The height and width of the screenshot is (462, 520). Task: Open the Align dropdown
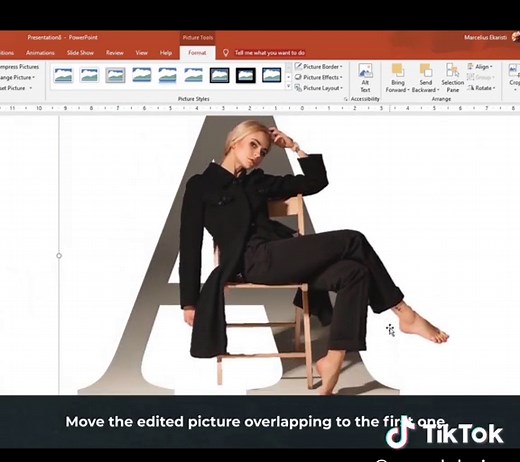pyautogui.click(x=480, y=67)
